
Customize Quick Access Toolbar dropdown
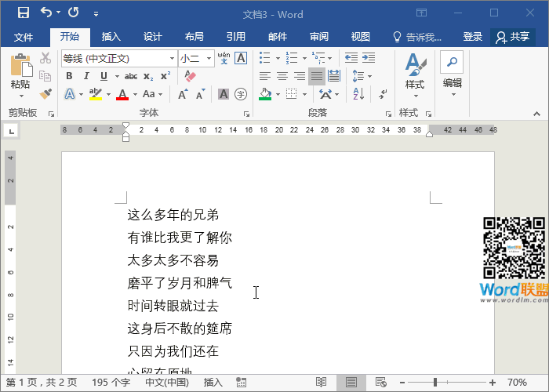point(96,14)
